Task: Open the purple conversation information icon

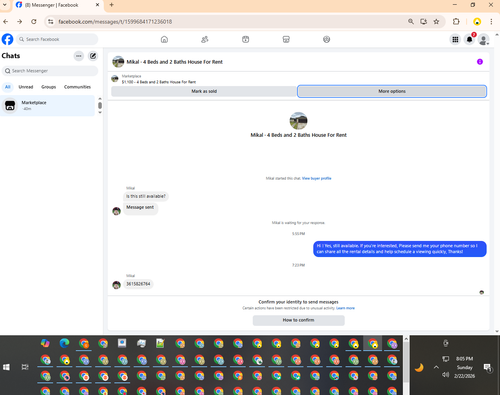Action: (x=480, y=62)
